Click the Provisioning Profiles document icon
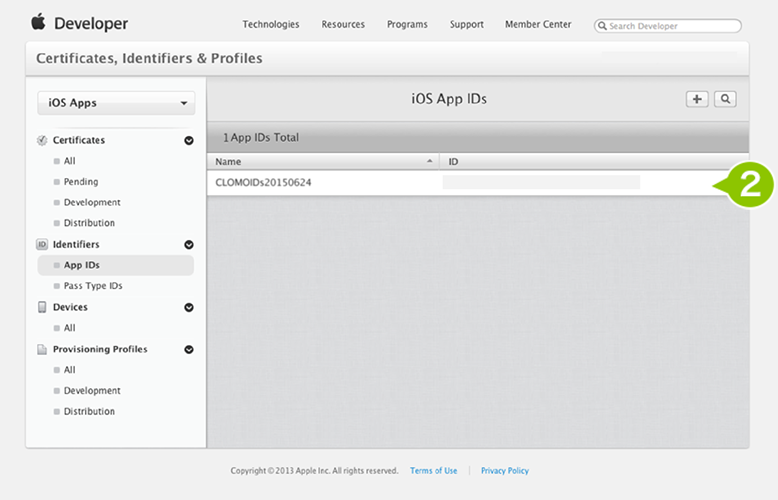 (42, 349)
